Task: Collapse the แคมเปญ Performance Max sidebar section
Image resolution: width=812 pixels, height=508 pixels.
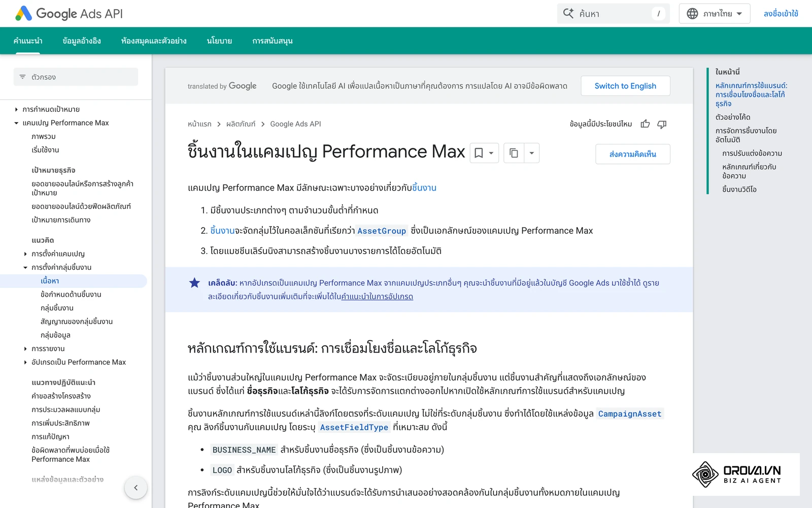Action: point(16,123)
